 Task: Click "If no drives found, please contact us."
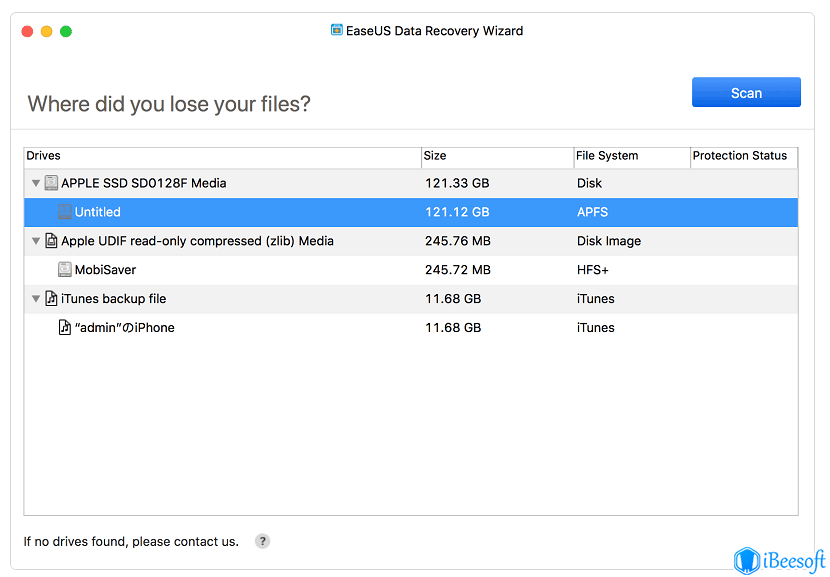131,542
